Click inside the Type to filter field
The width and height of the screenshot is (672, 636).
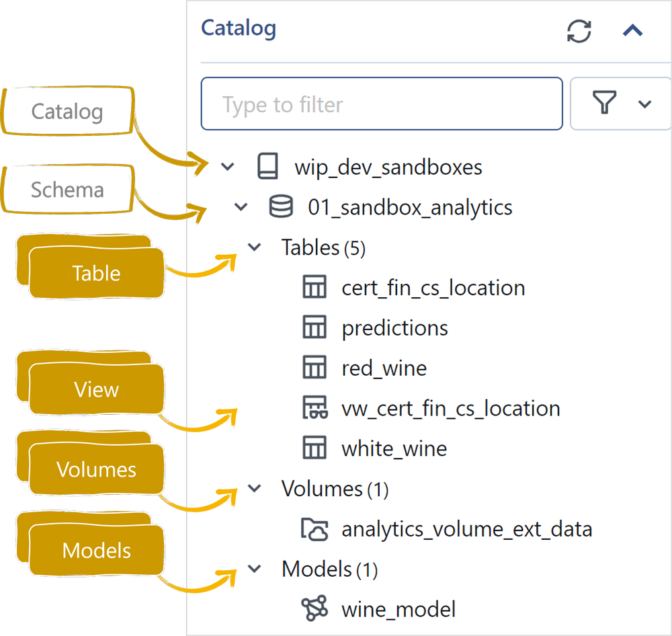pyautogui.click(x=381, y=104)
